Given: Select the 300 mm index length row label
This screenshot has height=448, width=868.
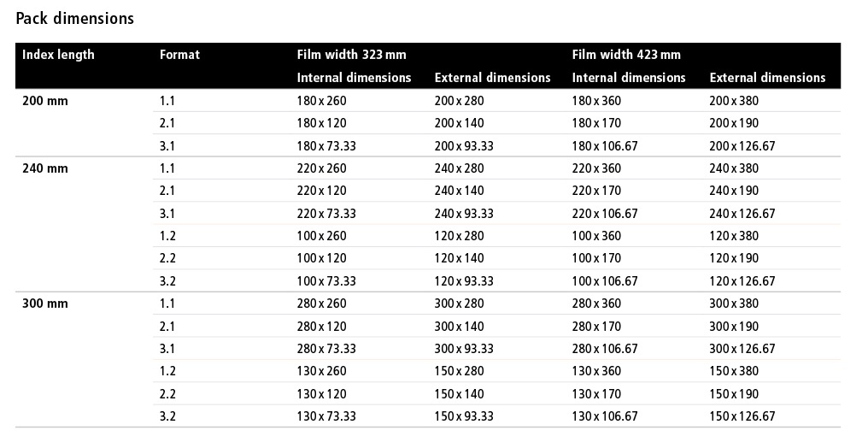Looking at the screenshot, I should [x=45, y=304].
